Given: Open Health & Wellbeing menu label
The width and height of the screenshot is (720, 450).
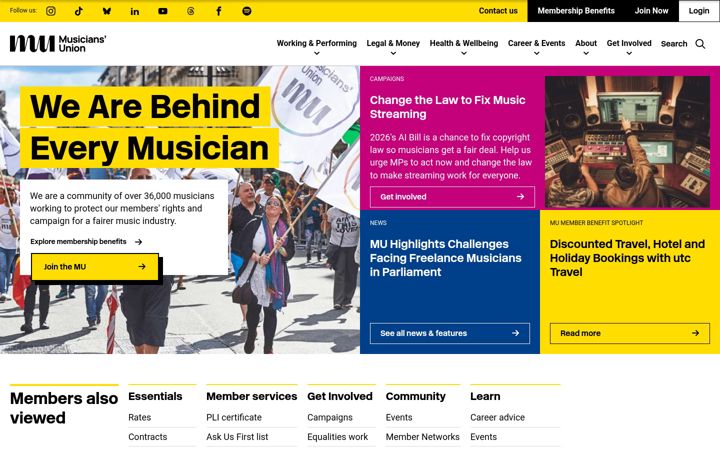Looking at the screenshot, I should click(x=464, y=43).
